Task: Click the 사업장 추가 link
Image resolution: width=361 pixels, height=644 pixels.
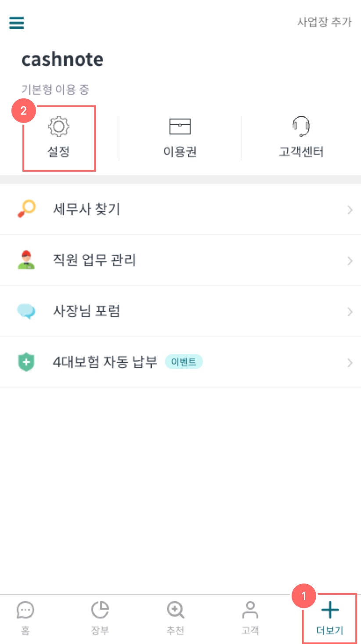Action: (x=325, y=22)
